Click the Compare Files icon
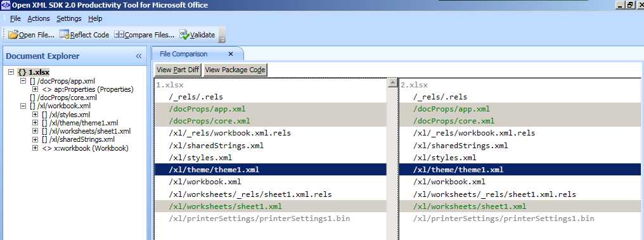 pos(119,34)
